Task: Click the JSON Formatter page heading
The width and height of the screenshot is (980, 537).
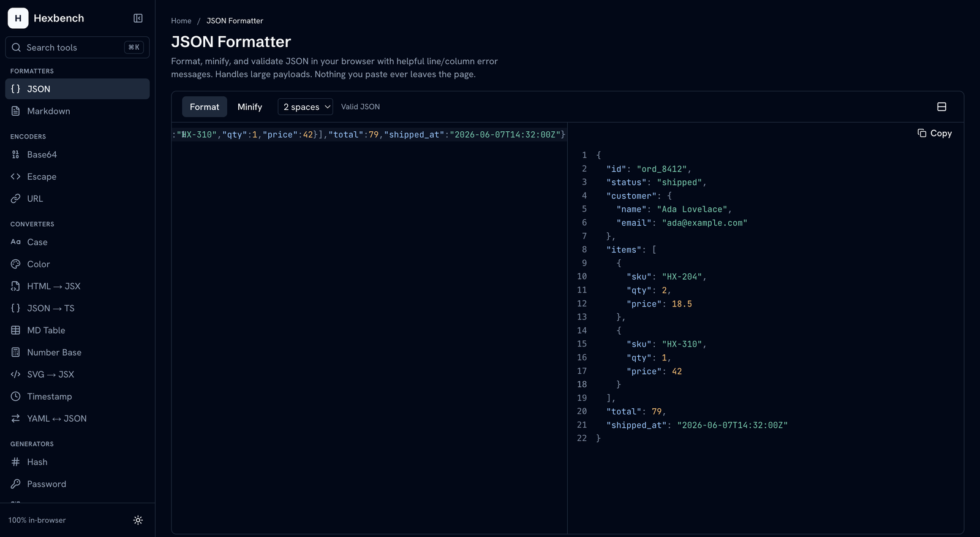Action: click(x=231, y=42)
